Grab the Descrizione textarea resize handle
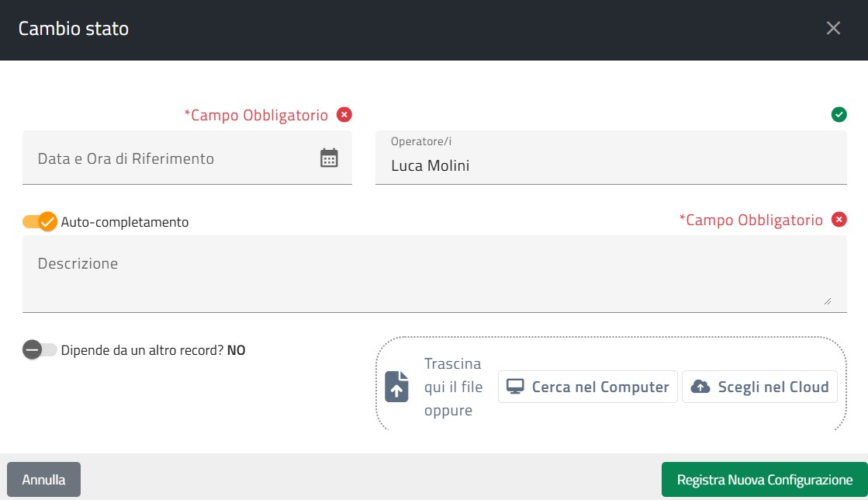 click(x=827, y=300)
